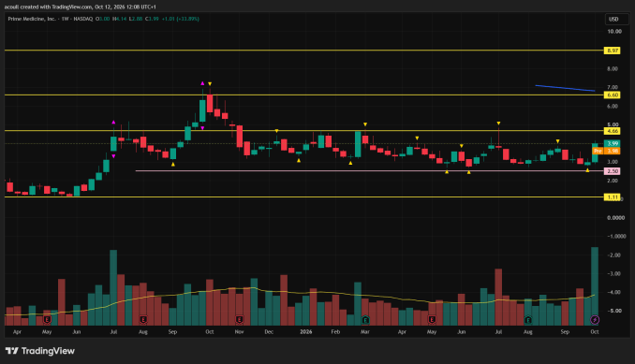Click the L2.88 low value
The height and width of the screenshot is (364, 635).
point(136,19)
